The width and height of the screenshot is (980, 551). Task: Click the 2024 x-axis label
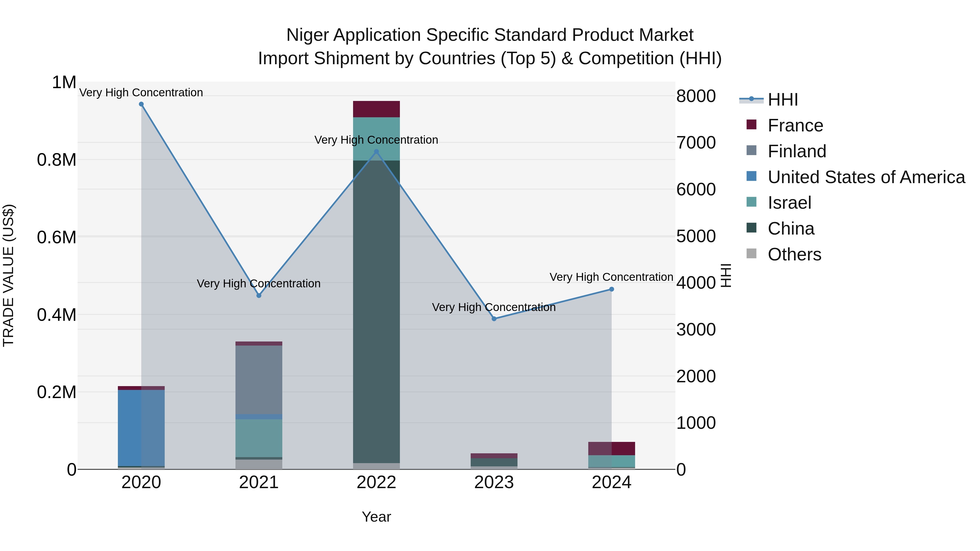[611, 482]
